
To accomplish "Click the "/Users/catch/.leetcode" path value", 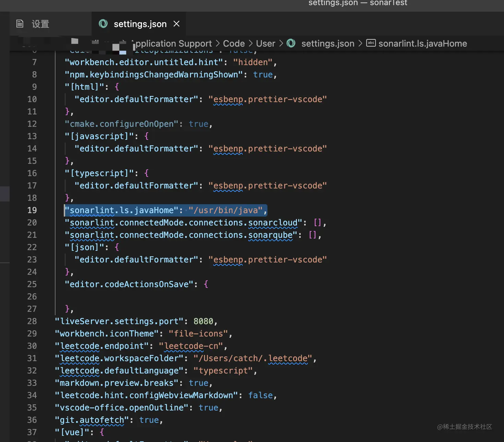I will coord(253,358).
